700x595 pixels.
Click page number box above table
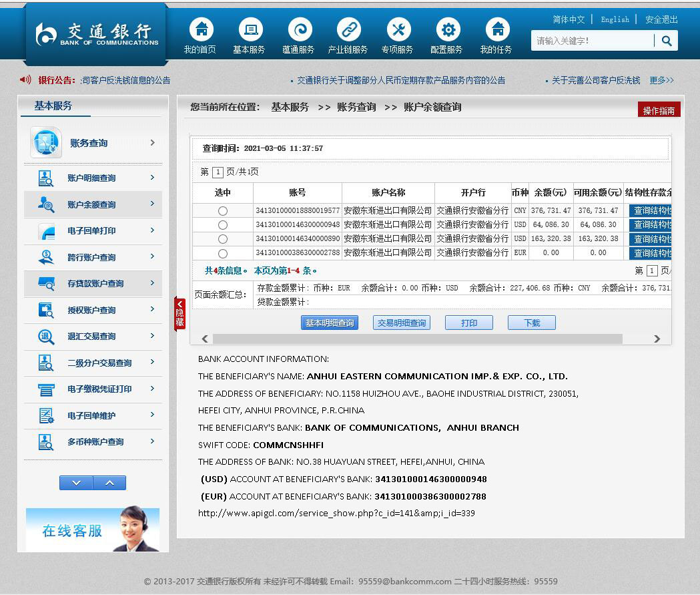pos(218,172)
